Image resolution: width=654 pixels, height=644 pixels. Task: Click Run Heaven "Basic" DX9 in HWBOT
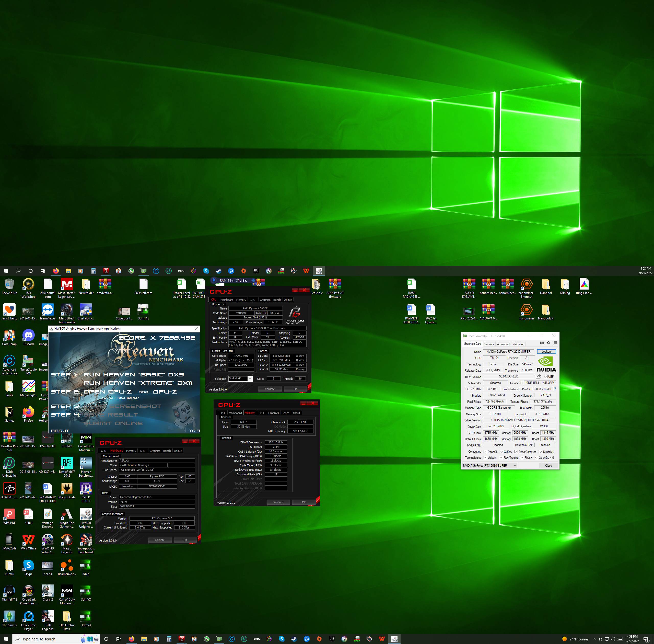[x=134, y=374]
